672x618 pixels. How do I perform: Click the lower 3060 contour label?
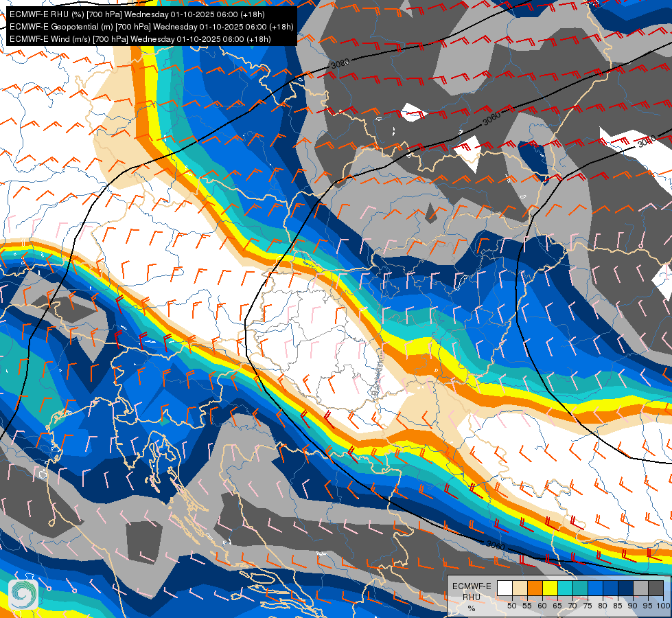point(496,545)
